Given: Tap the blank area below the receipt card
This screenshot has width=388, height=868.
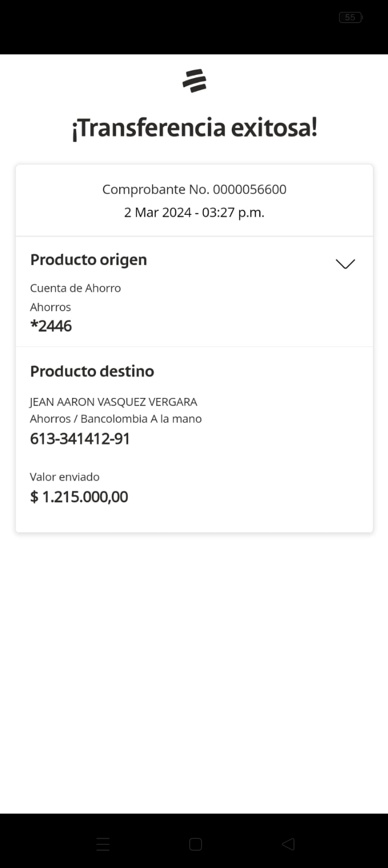Looking at the screenshot, I should click(194, 673).
